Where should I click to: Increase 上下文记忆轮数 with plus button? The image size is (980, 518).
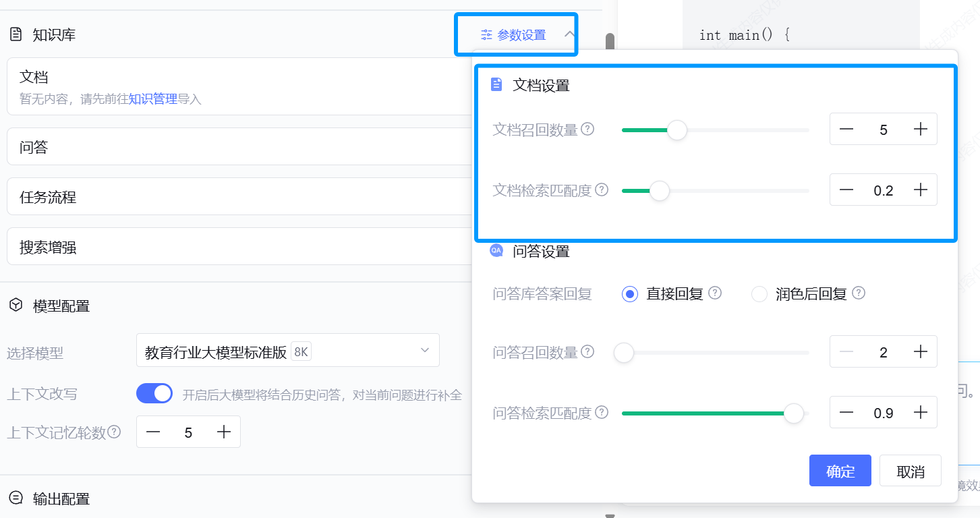pyautogui.click(x=224, y=432)
